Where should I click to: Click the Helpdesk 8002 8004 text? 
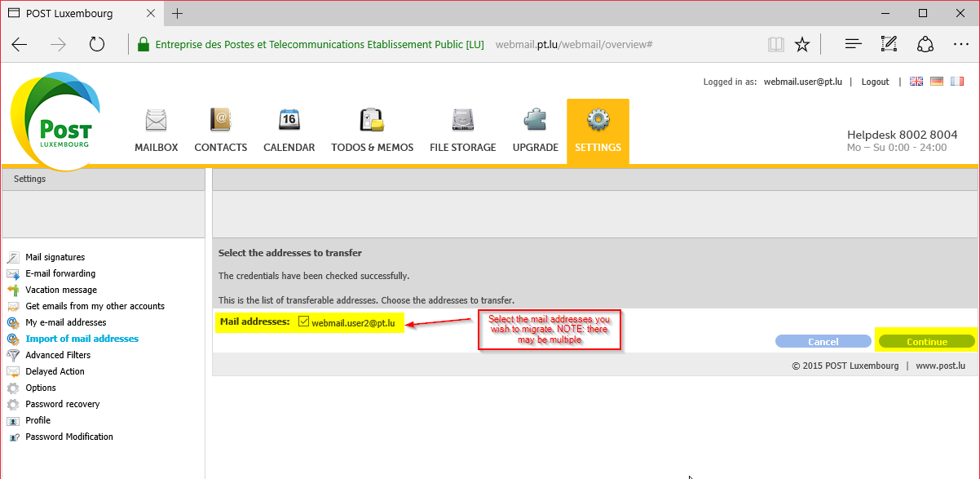pos(903,135)
